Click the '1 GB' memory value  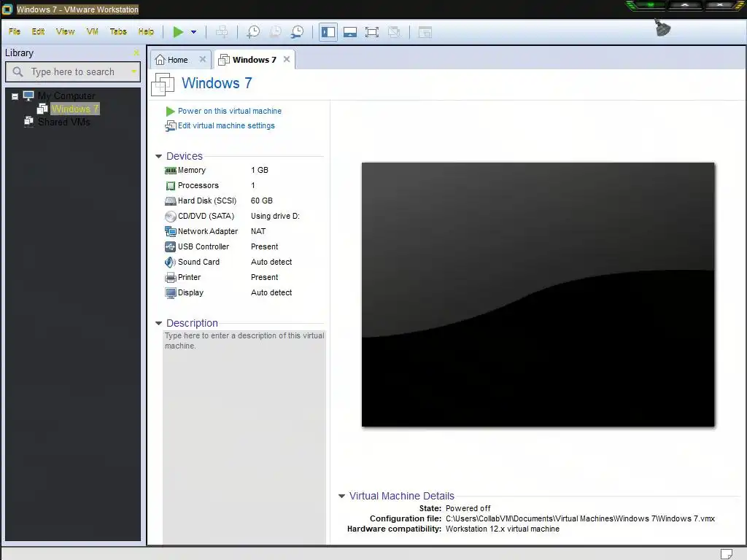pyautogui.click(x=260, y=170)
